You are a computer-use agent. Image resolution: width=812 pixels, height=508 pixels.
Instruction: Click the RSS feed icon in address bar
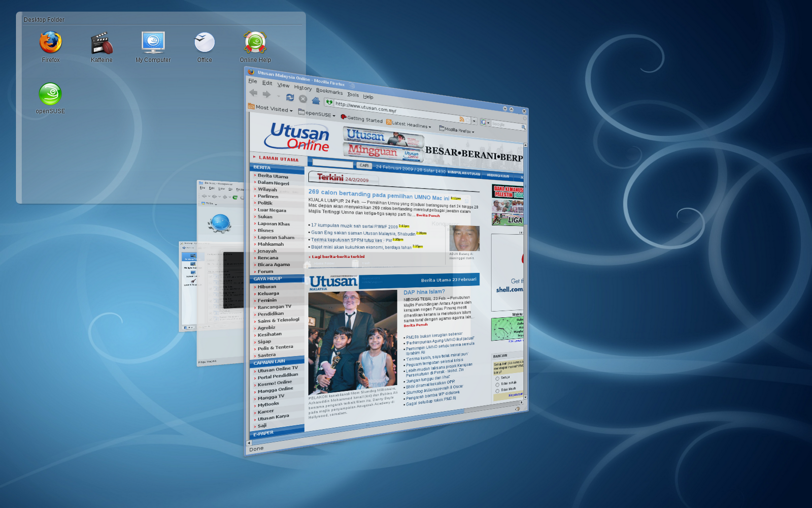[462, 119]
